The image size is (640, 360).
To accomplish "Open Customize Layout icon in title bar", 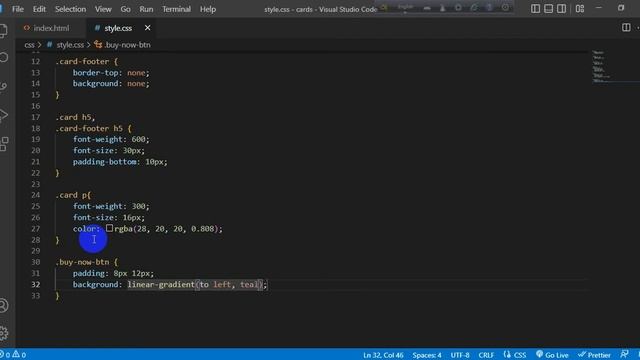I will click(580, 9).
